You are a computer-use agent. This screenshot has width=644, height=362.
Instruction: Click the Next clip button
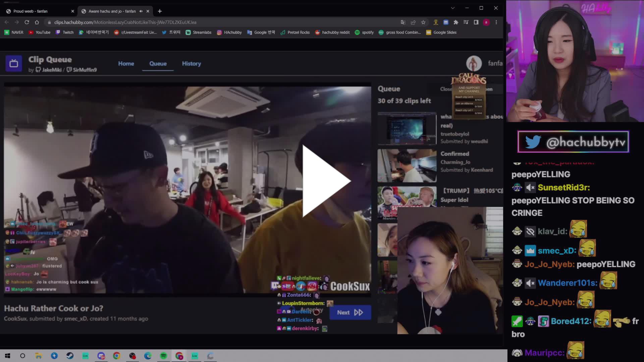(350, 312)
